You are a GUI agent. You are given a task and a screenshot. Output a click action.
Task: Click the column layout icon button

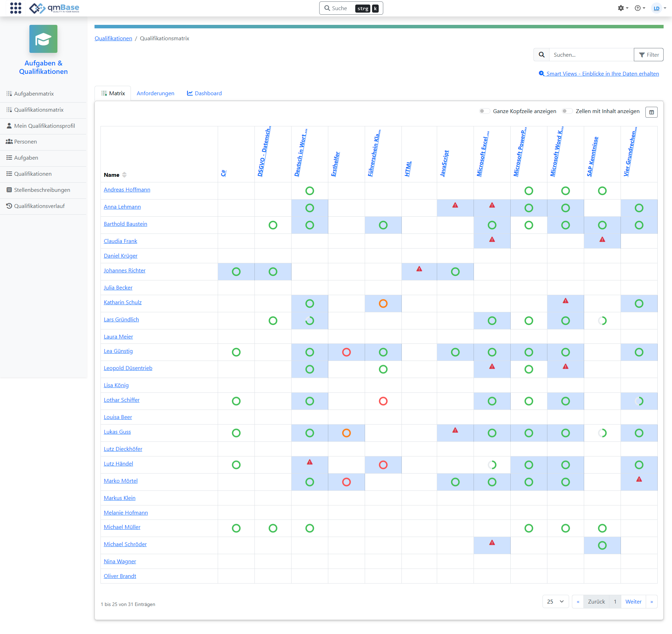tap(651, 112)
